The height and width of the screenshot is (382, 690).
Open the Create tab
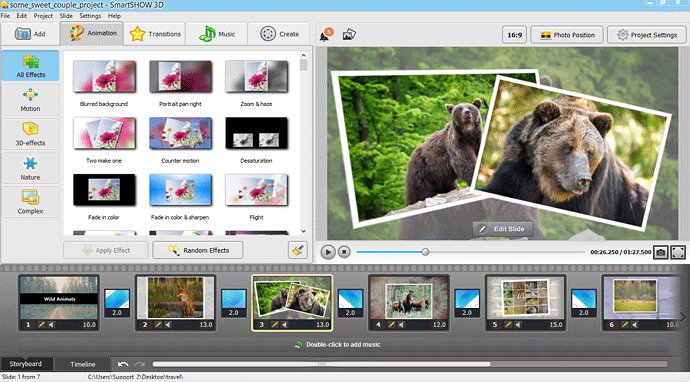tap(279, 34)
